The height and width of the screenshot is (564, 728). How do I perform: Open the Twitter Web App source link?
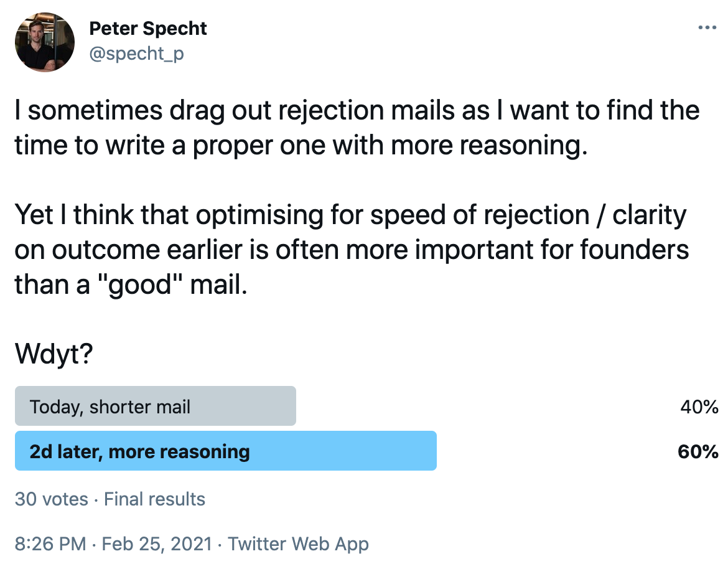298,544
